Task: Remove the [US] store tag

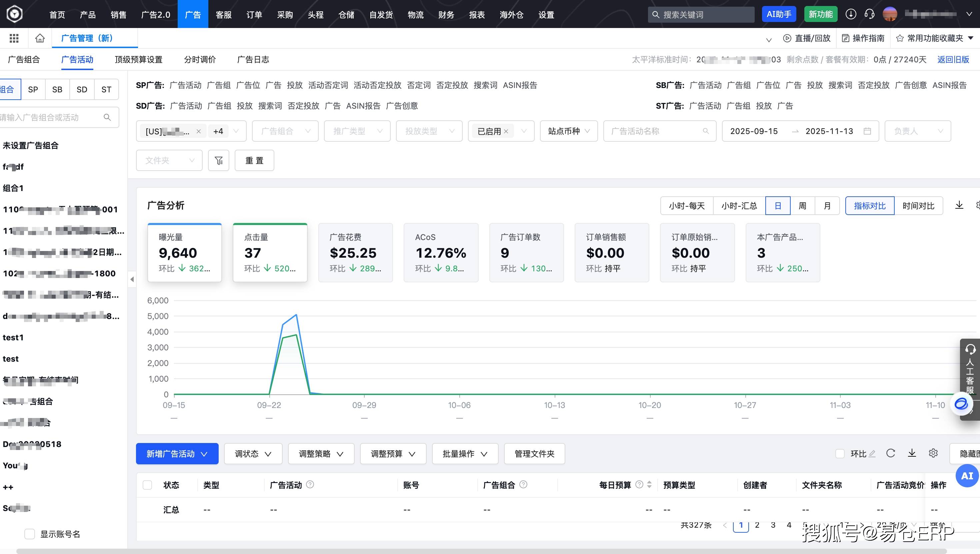Action: coord(198,131)
